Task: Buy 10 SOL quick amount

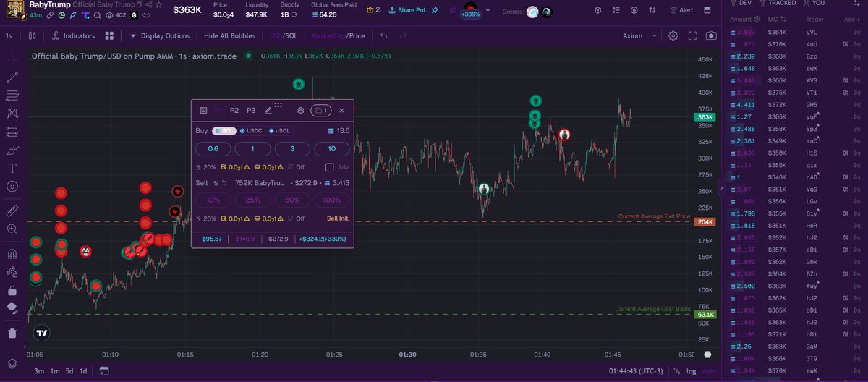Action: pyautogui.click(x=332, y=149)
